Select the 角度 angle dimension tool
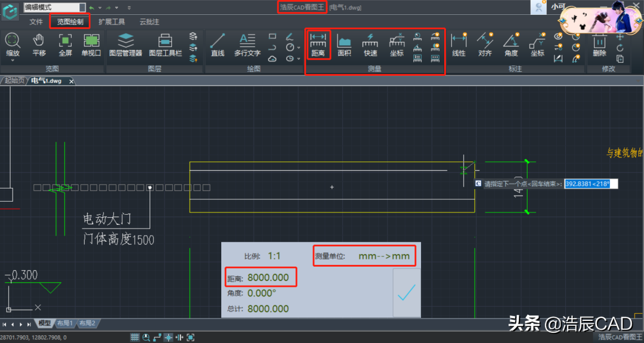Image resolution: width=644 pixels, height=343 pixels. point(511,45)
